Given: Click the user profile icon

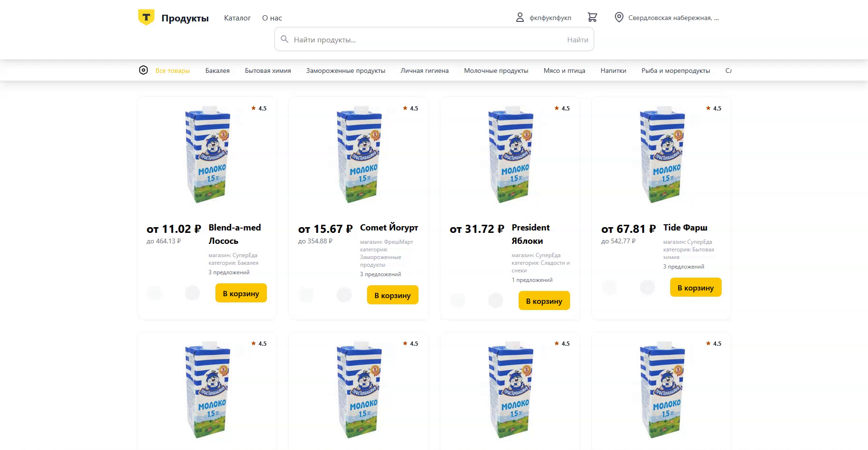Looking at the screenshot, I should [x=520, y=18].
